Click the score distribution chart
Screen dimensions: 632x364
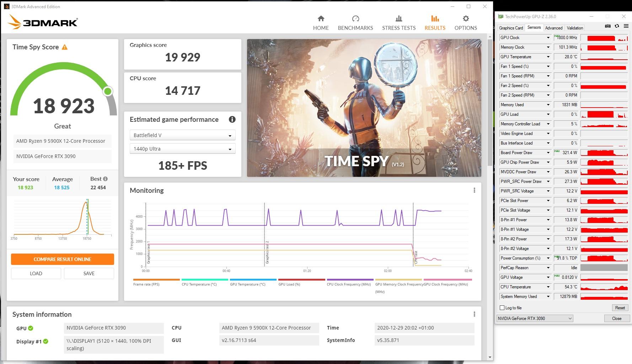[63, 218]
